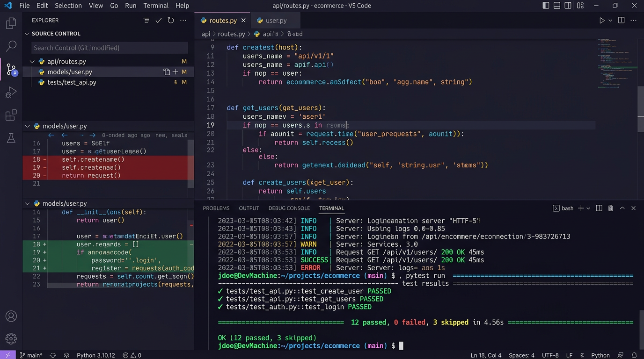Open the Testing flask icon in activity bar
The width and height of the screenshot is (644, 359).
[11, 138]
